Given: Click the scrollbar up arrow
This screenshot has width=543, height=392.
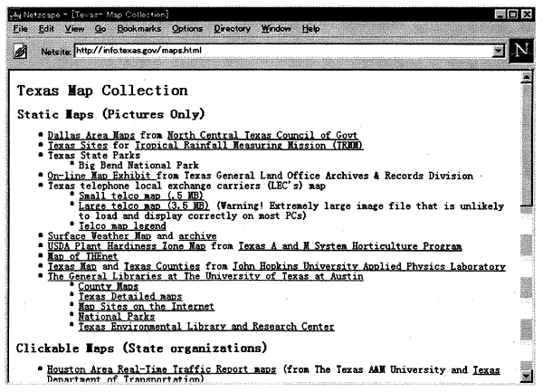Looking at the screenshot, I should (x=527, y=77).
